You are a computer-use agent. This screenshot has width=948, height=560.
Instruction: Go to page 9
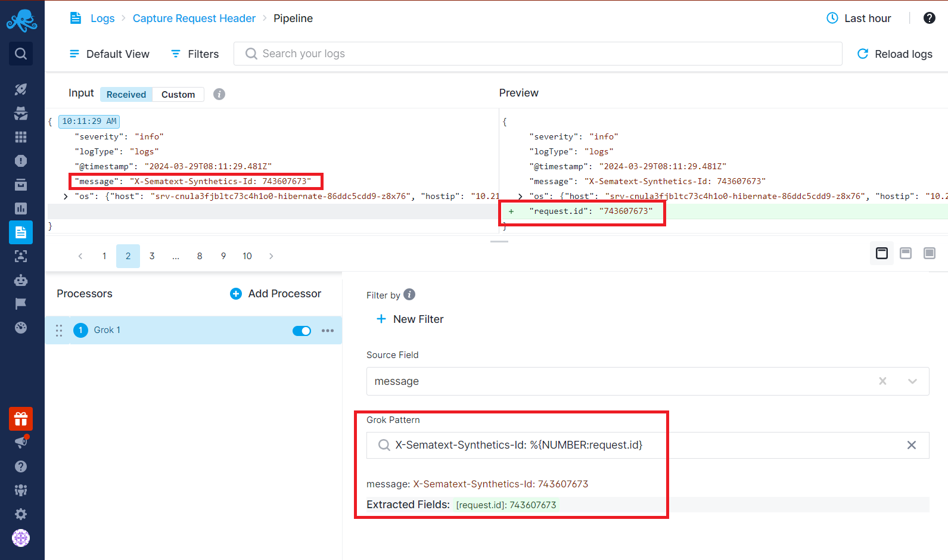[223, 256]
